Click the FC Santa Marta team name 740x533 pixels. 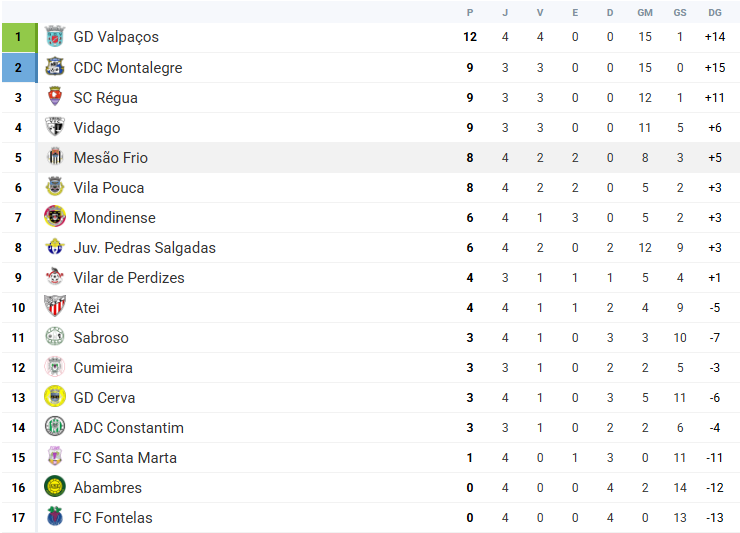[125, 457]
